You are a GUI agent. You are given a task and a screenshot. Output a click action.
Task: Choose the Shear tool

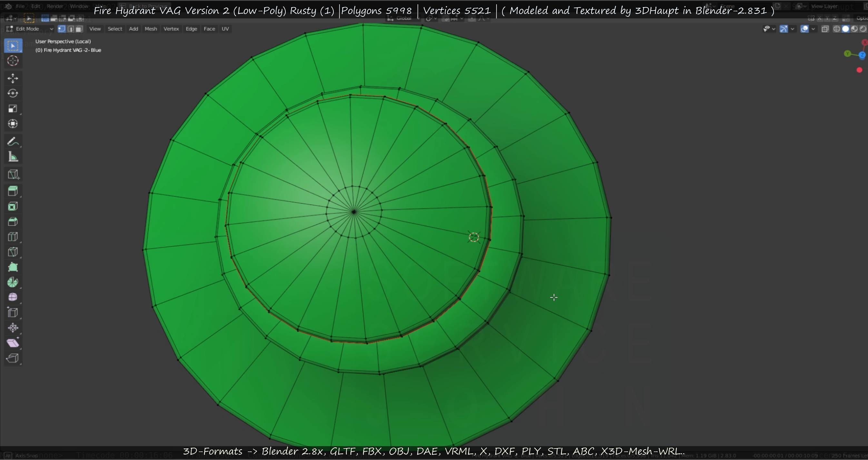click(x=13, y=343)
